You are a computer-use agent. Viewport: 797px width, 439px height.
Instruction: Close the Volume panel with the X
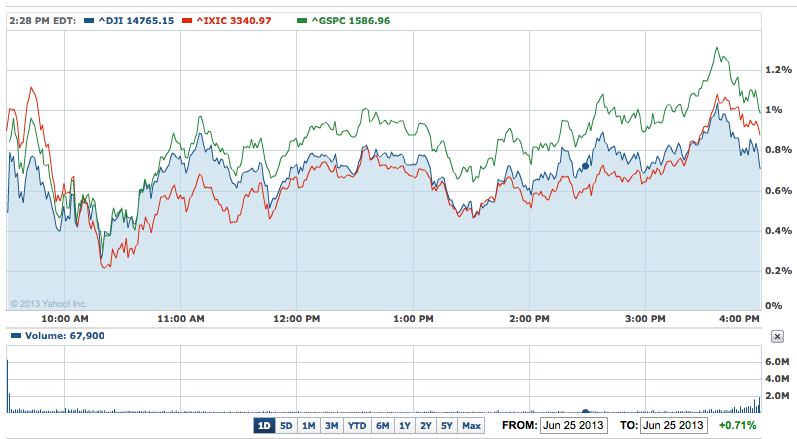(777, 337)
